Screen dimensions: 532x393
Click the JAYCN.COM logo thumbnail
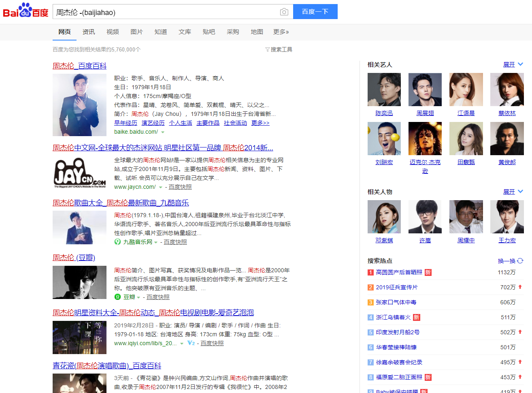coord(80,173)
